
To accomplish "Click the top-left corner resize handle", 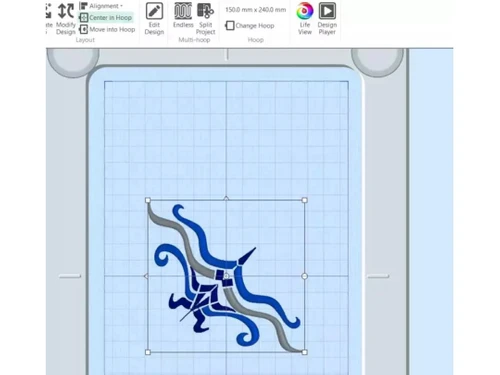I will coord(148,200).
